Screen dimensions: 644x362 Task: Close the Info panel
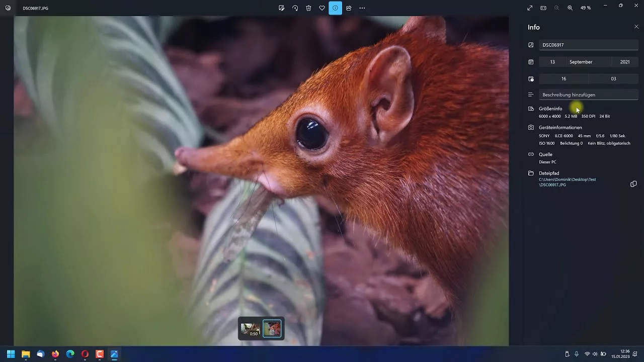tap(636, 27)
